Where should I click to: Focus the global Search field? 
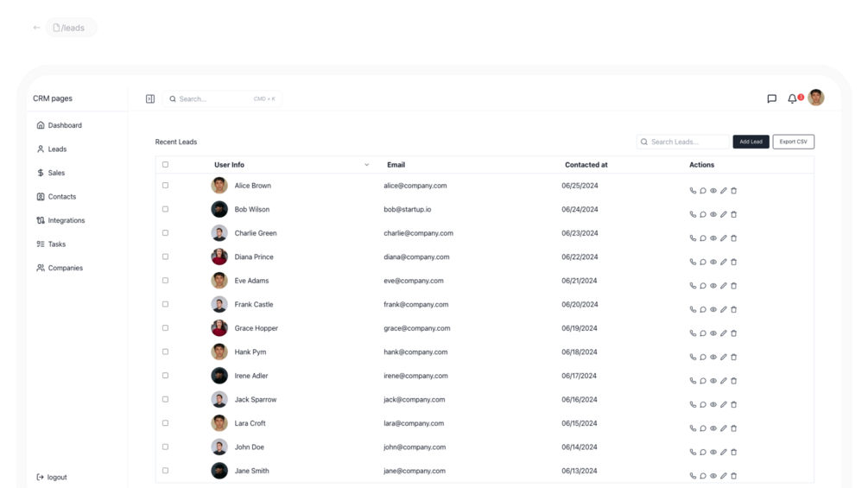222,98
